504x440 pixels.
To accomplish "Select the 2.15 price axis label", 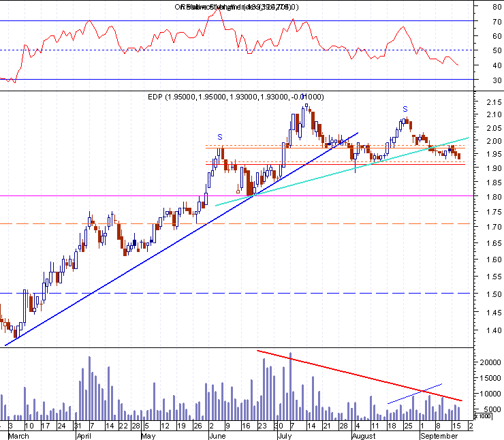I will 494,102.
